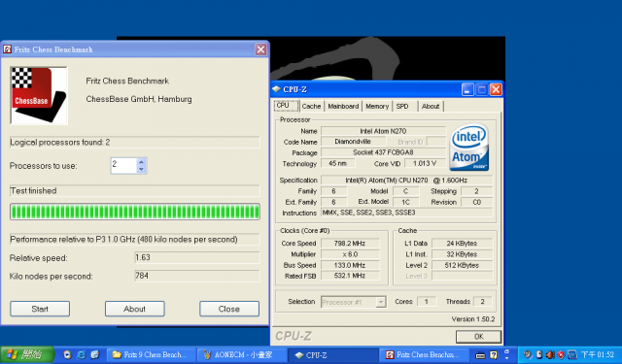Click the white device tray icon
Screen dimensions: 622x364
click(x=539, y=354)
